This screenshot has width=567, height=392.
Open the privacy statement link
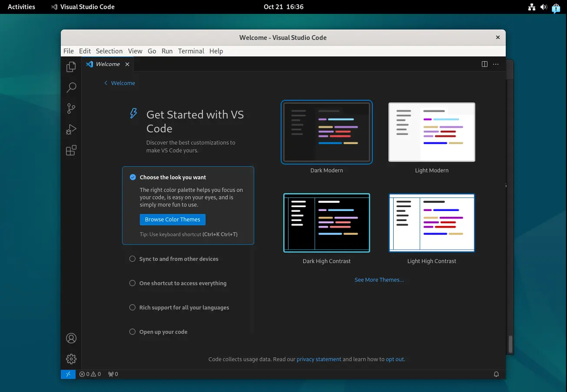pyautogui.click(x=319, y=359)
